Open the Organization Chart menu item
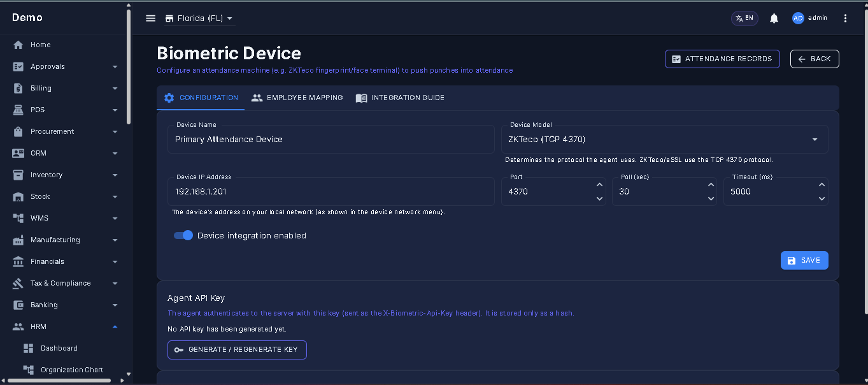Viewport: 868px width, 385px height. [64, 370]
